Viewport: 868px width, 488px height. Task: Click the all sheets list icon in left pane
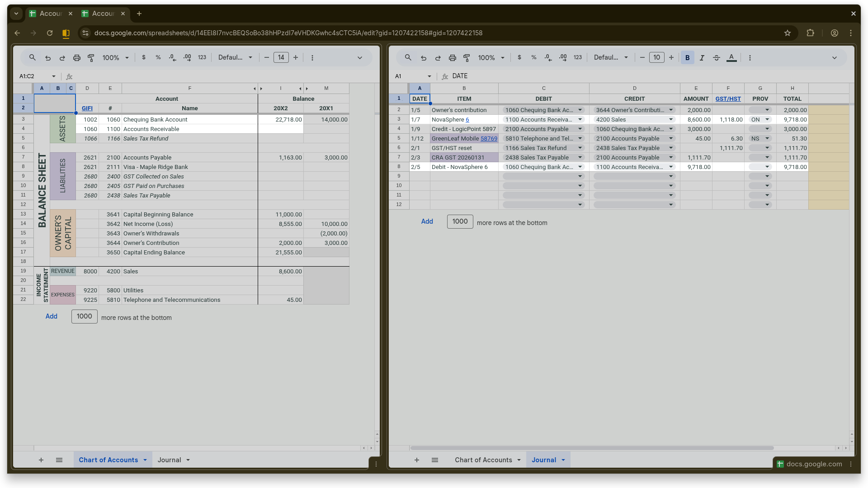coord(59,460)
